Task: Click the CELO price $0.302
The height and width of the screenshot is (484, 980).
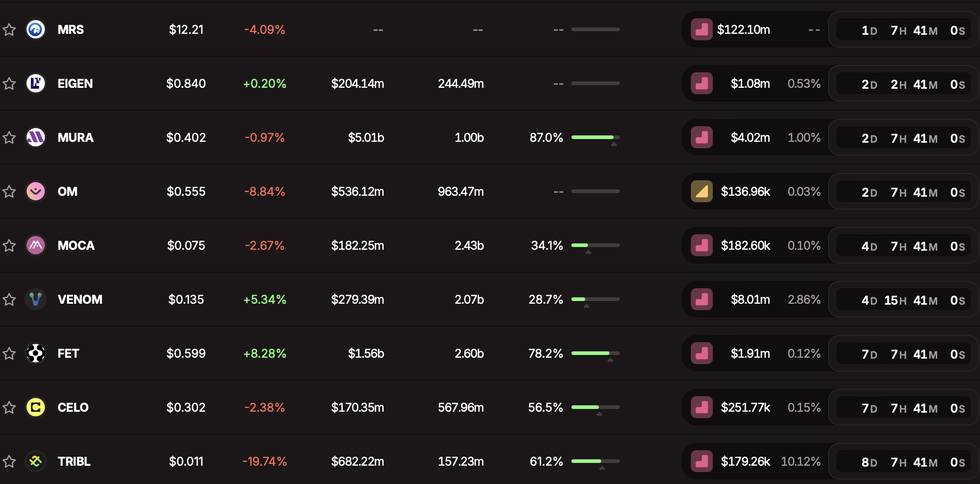Action: click(x=186, y=408)
